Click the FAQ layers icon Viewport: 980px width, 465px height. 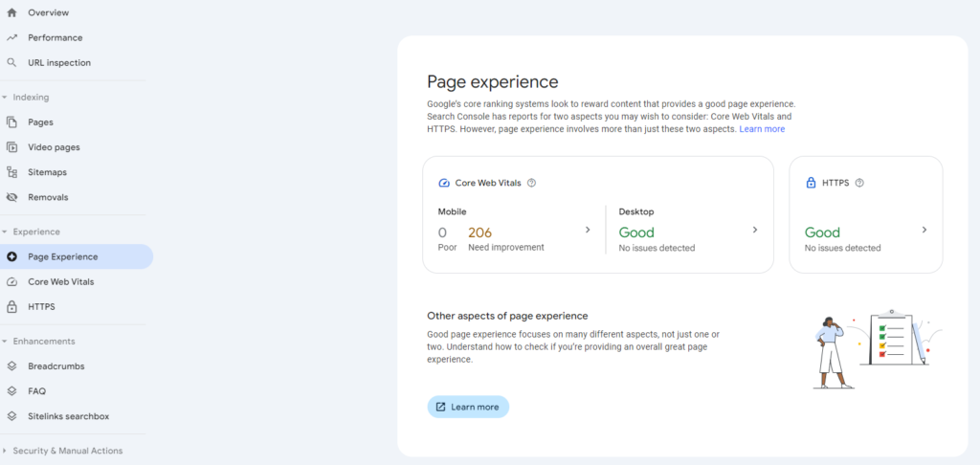click(11, 391)
